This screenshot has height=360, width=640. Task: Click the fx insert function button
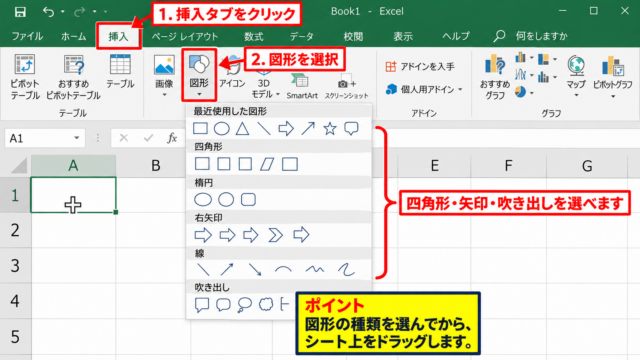click(x=172, y=138)
